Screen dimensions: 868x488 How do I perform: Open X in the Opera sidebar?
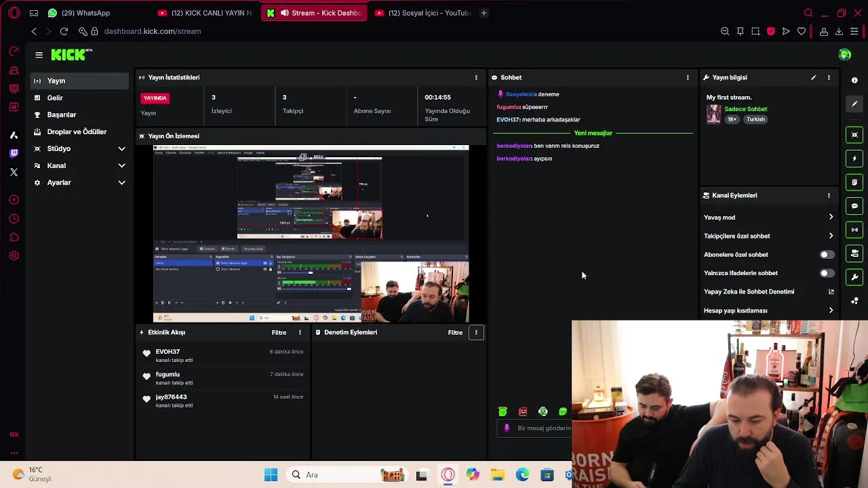[x=14, y=172]
